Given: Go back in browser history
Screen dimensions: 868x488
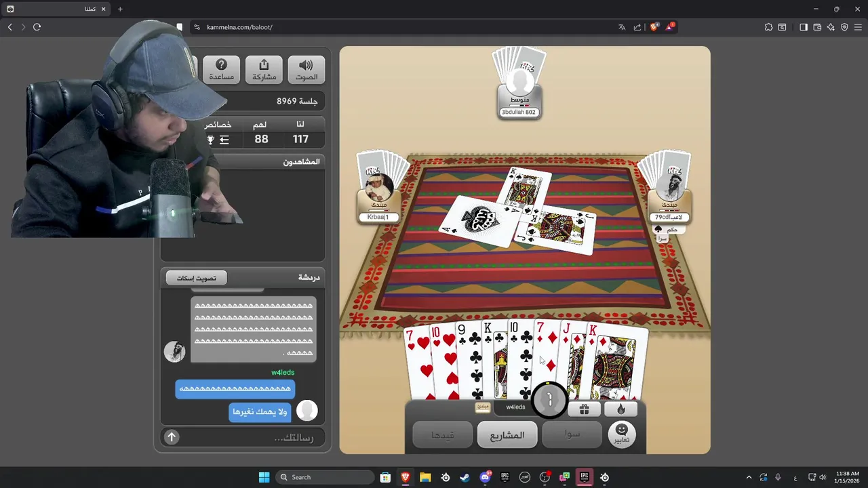Looking at the screenshot, I should [x=9, y=27].
